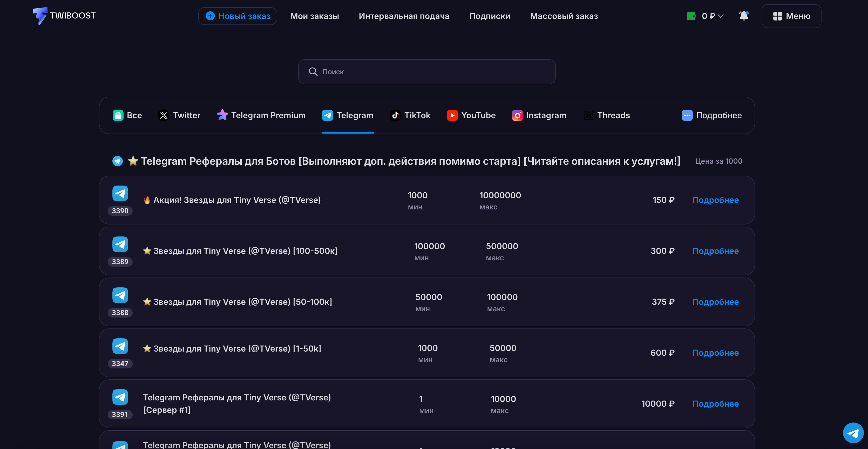The height and width of the screenshot is (449, 868).
Task: Click the Telegram Рефералы для Ботов section heading
Action: pyautogui.click(x=404, y=161)
